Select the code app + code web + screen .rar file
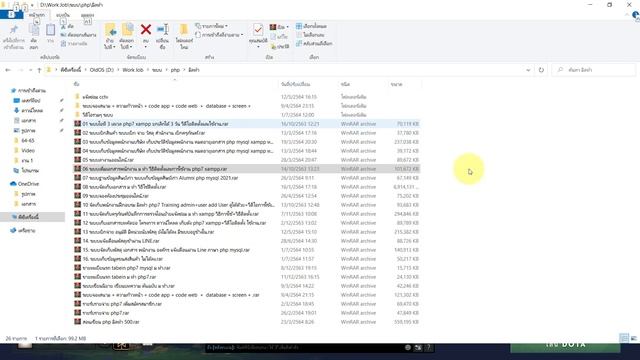 point(247,294)
